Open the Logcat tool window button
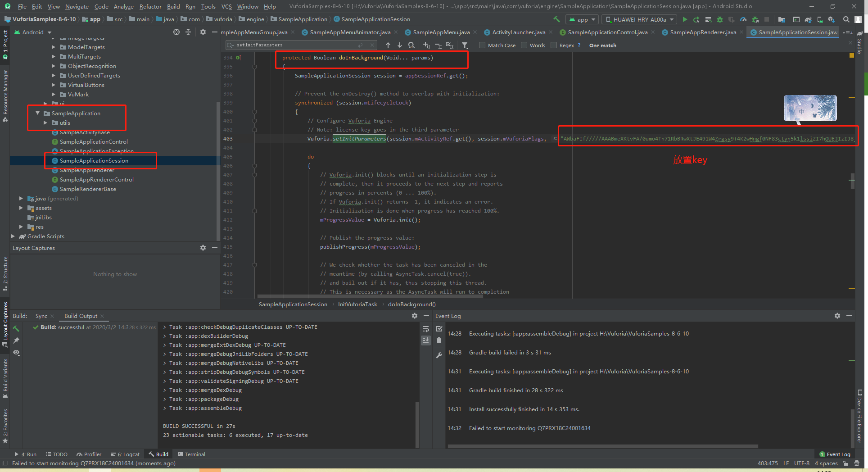 [126, 454]
